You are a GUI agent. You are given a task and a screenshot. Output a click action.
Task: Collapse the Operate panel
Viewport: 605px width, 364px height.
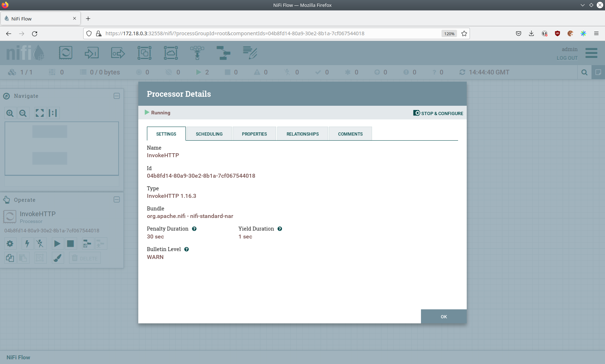[x=117, y=200]
